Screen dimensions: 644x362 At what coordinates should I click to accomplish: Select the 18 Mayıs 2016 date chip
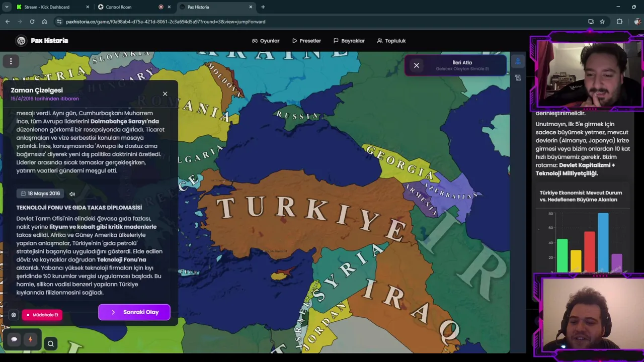point(40,194)
